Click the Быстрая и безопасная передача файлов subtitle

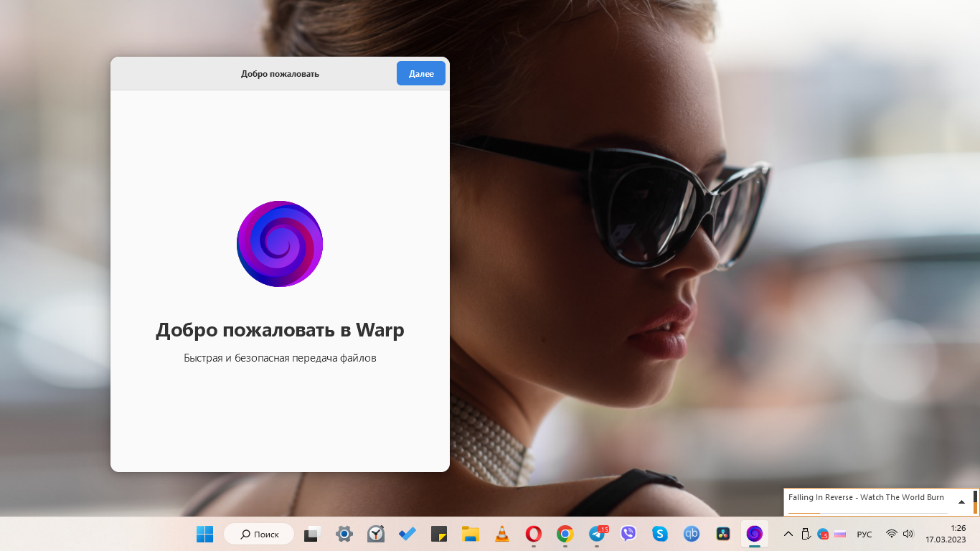point(280,358)
